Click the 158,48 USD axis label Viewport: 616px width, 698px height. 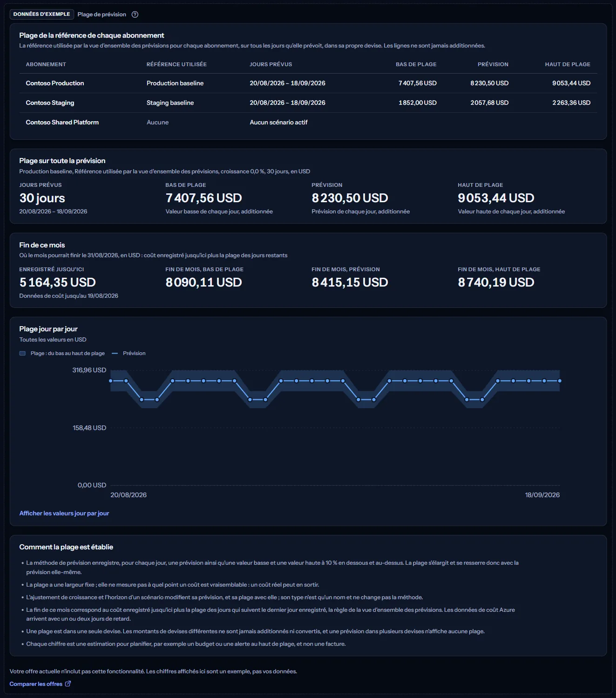pos(89,428)
